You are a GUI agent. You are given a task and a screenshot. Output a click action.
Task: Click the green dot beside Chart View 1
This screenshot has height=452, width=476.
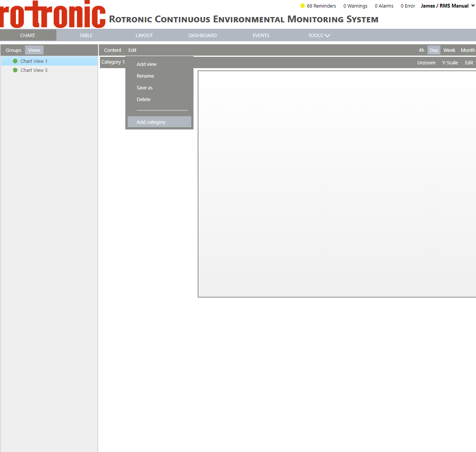pyautogui.click(x=15, y=61)
